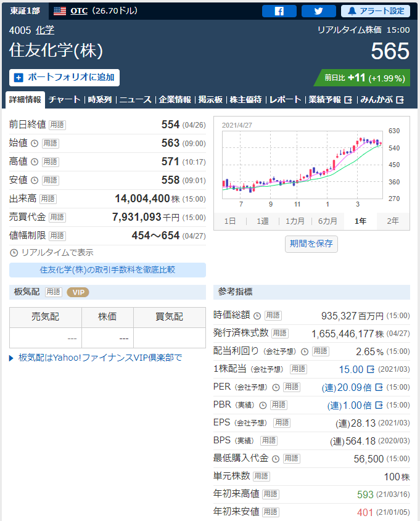Select 1カ月 chart period
The height and width of the screenshot is (521, 420).
pos(295,221)
